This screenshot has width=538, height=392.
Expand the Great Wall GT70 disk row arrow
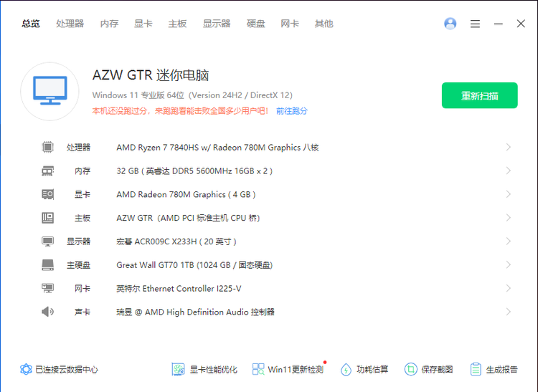tap(508, 265)
